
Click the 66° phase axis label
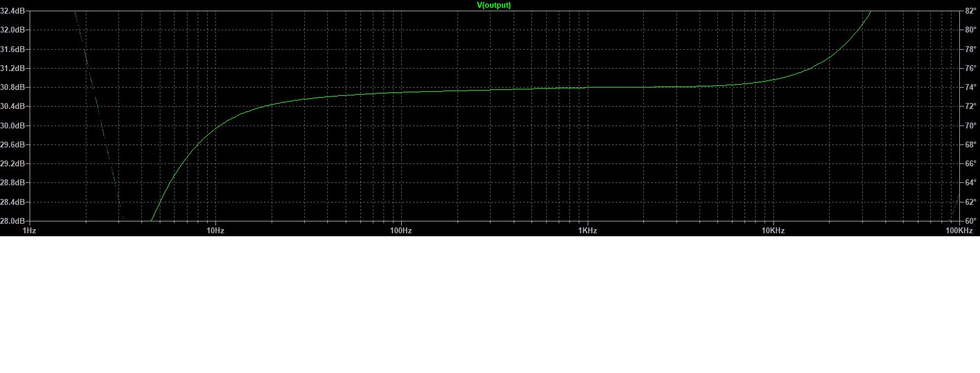click(971, 163)
